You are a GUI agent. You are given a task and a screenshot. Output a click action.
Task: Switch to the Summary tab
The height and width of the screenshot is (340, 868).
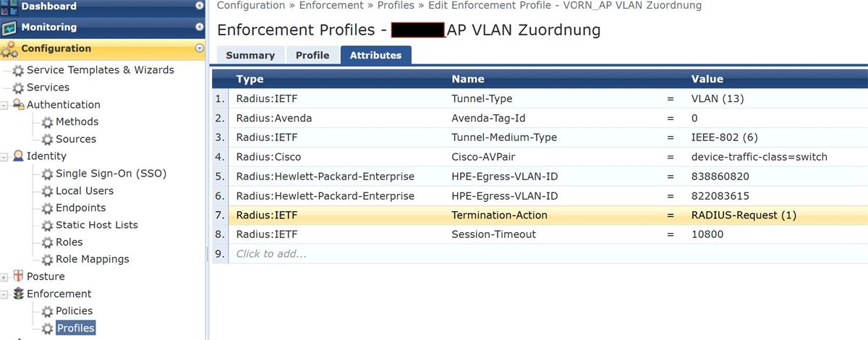point(250,55)
